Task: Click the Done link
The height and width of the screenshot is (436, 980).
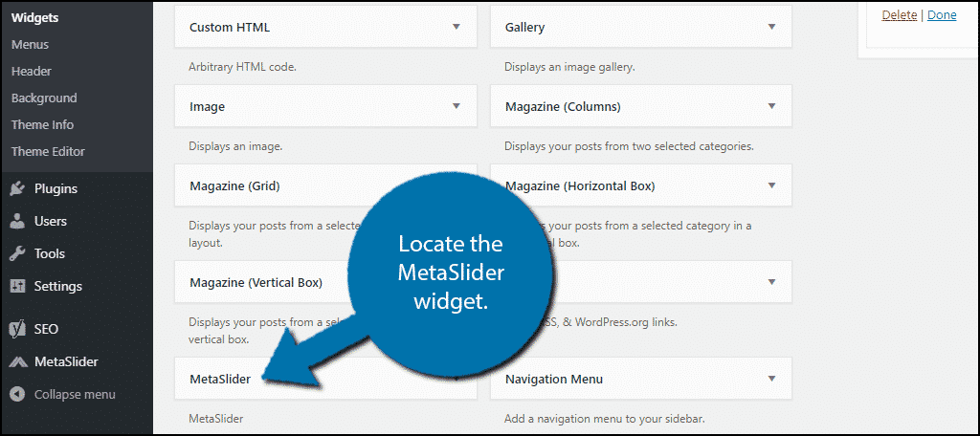Action: coord(942,15)
